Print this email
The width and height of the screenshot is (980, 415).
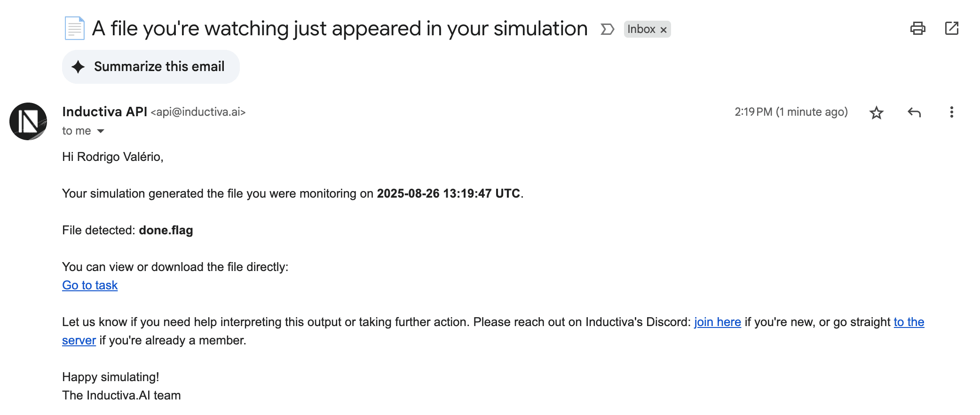point(917,28)
